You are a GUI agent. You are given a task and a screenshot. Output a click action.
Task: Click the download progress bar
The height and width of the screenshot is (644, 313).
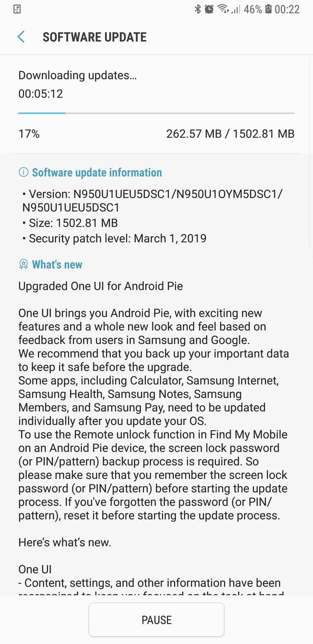(x=156, y=113)
